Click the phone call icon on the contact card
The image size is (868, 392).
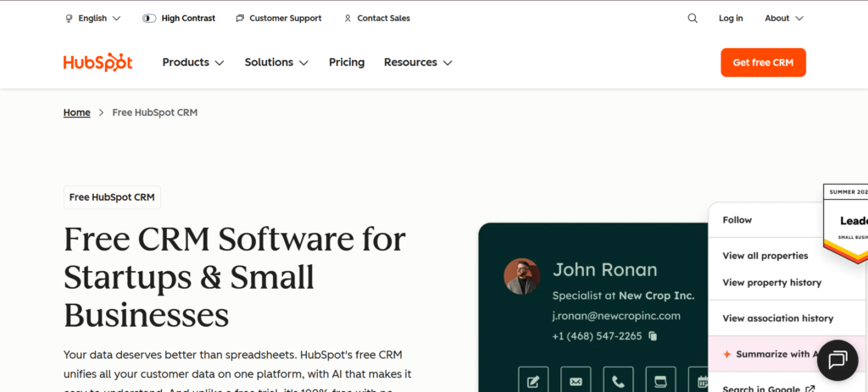618,381
